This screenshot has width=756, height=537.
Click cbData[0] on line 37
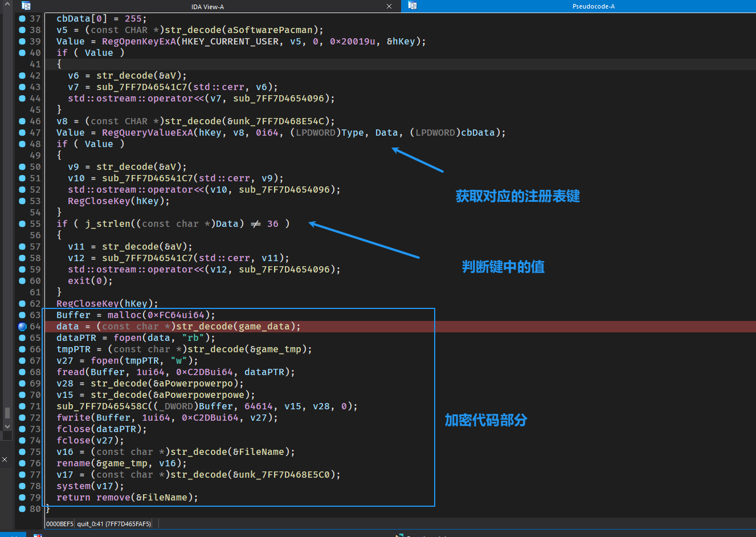pyautogui.click(x=82, y=19)
